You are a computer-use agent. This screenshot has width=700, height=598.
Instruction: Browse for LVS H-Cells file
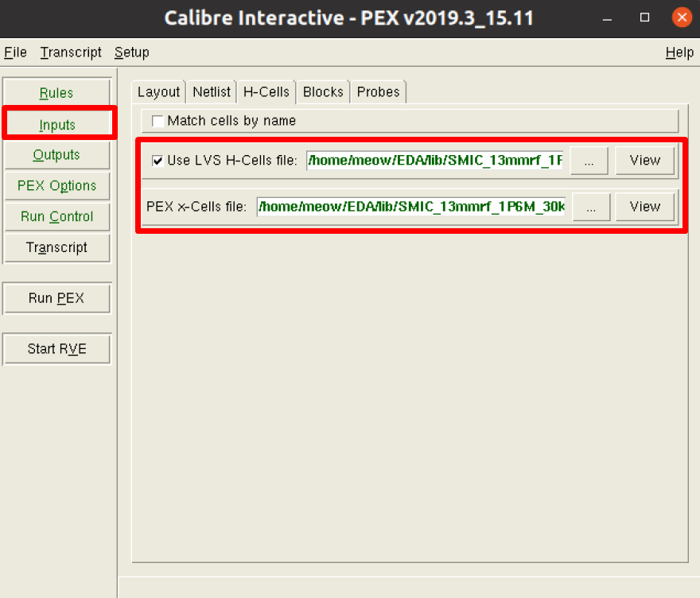[x=589, y=161]
